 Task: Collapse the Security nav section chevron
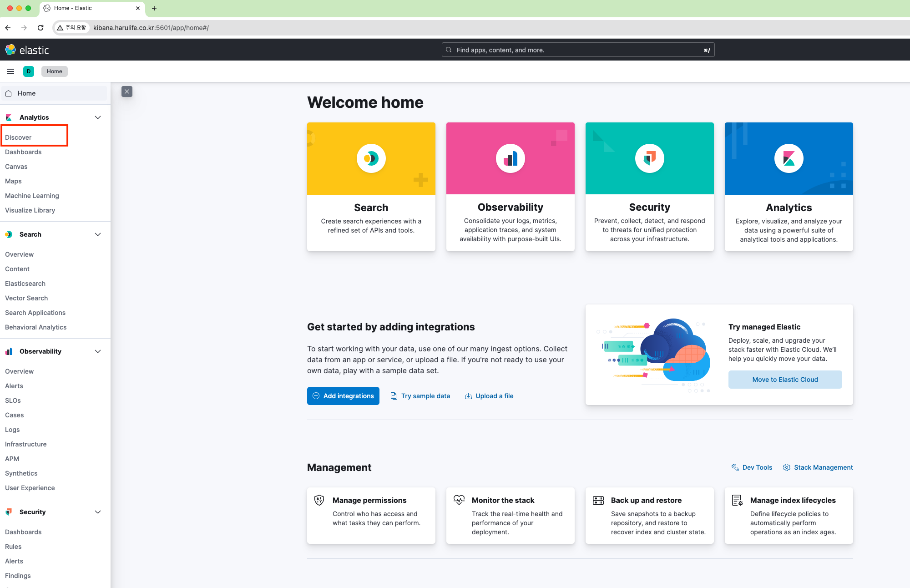98,512
